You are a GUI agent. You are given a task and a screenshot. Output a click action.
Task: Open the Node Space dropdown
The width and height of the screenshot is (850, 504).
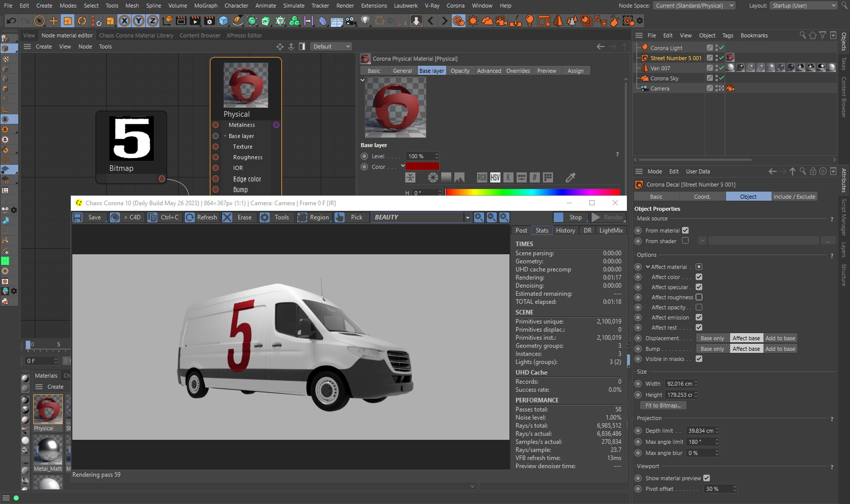(695, 6)
